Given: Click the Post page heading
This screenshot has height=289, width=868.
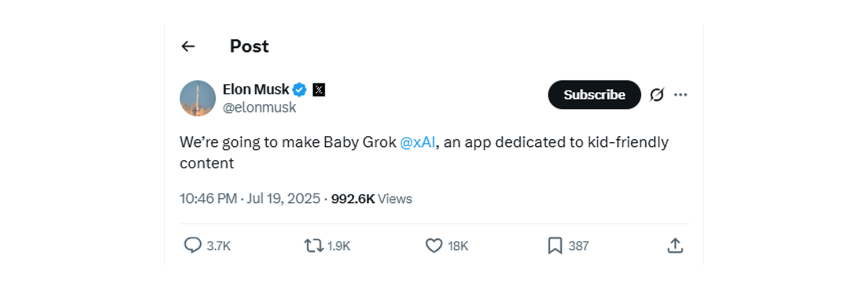Looking at the screenshot, I should point(249,46).
